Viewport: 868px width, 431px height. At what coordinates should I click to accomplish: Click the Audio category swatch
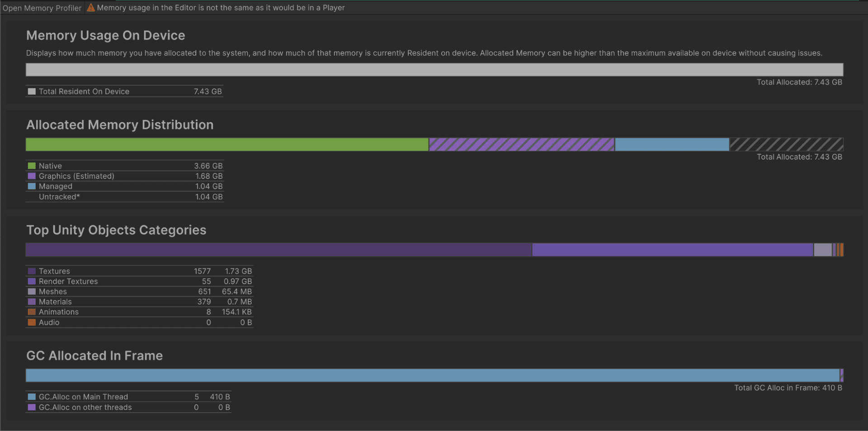[31, 322]
